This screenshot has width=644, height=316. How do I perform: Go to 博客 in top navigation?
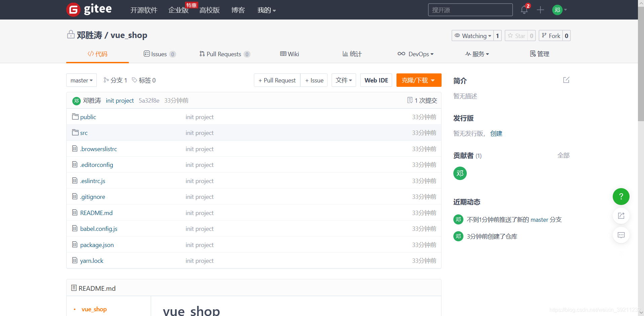[238, 10]
